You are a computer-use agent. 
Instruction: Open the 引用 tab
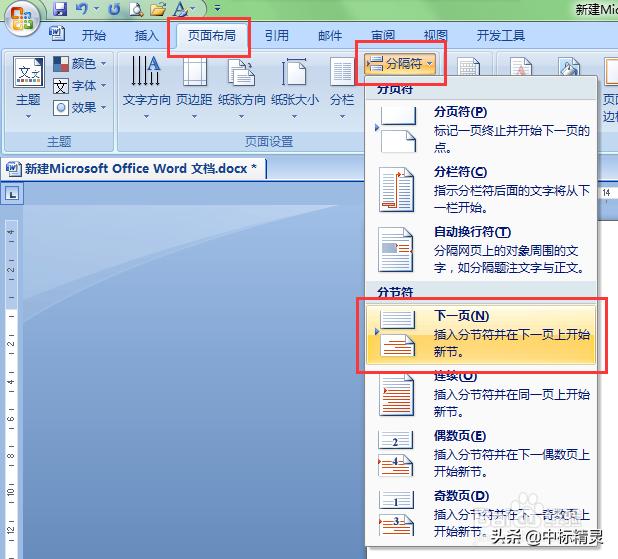(276, 35)
